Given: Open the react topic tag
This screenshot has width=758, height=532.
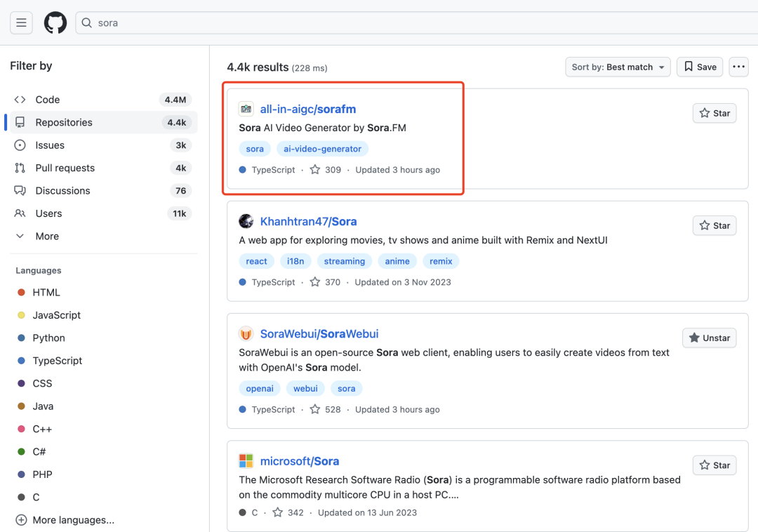Looking at the screenshot, I should [256, 261].
